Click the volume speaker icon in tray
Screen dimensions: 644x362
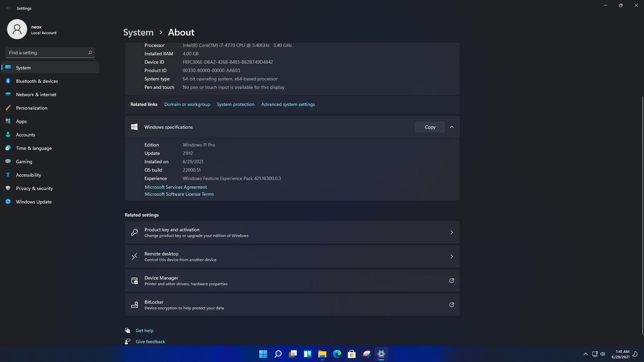tap(603, 354)
